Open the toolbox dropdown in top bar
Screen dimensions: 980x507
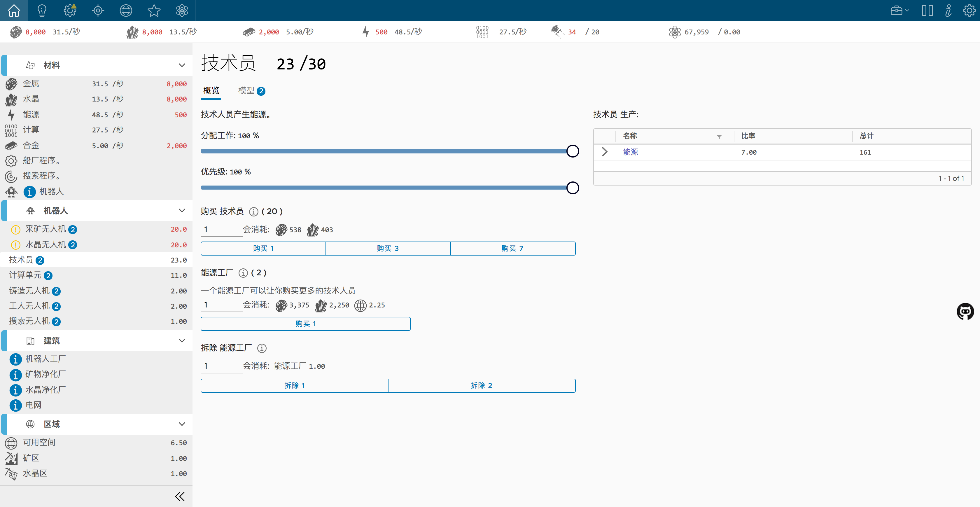coord(899,10)
